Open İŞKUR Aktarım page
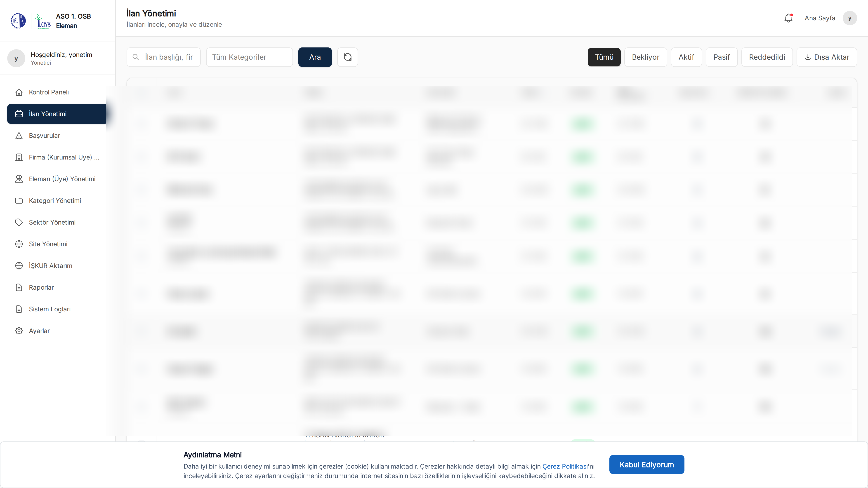The height and width of the screenshot is (488, 868). point(51,266)
